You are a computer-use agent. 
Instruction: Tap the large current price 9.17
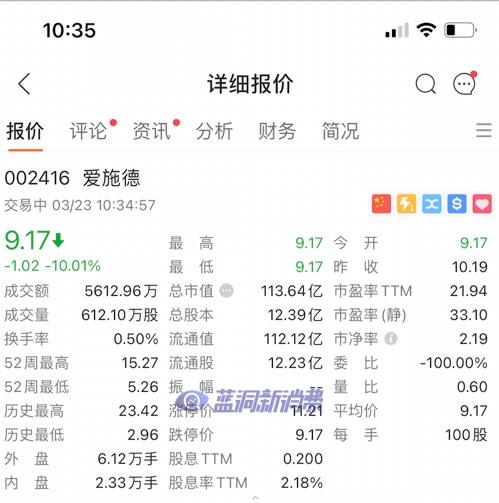pos(27,240)
